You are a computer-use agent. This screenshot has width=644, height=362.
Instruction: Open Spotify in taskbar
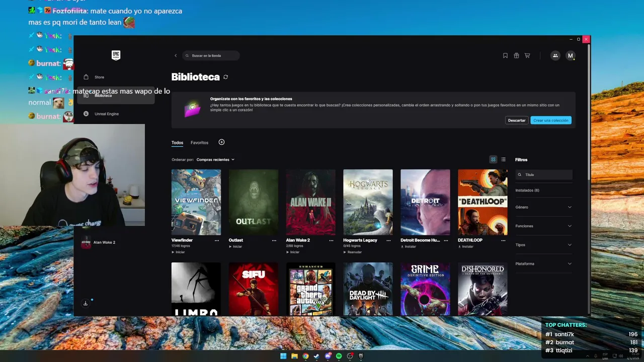tap(339, 356)
